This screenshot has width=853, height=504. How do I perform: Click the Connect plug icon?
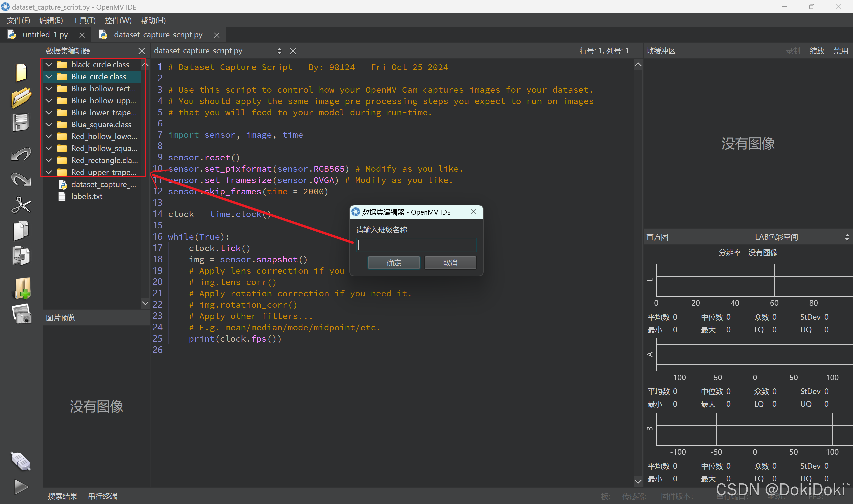21,461
